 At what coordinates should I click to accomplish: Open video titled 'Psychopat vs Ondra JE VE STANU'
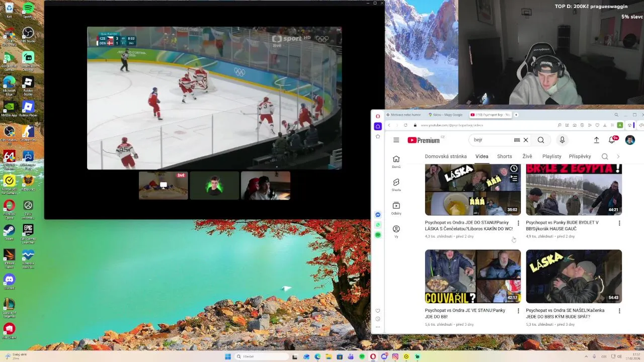[x=465, y=314]
